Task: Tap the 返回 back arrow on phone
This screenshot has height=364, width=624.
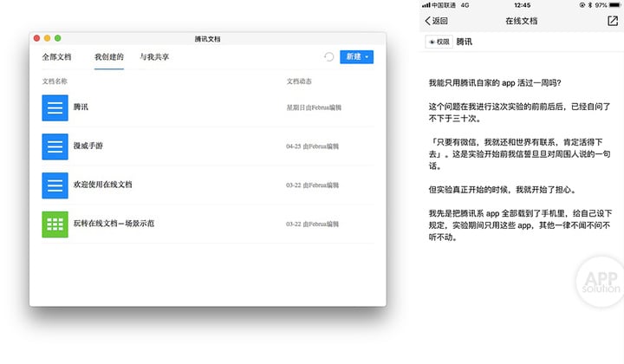Action: [x=436, y=21]
